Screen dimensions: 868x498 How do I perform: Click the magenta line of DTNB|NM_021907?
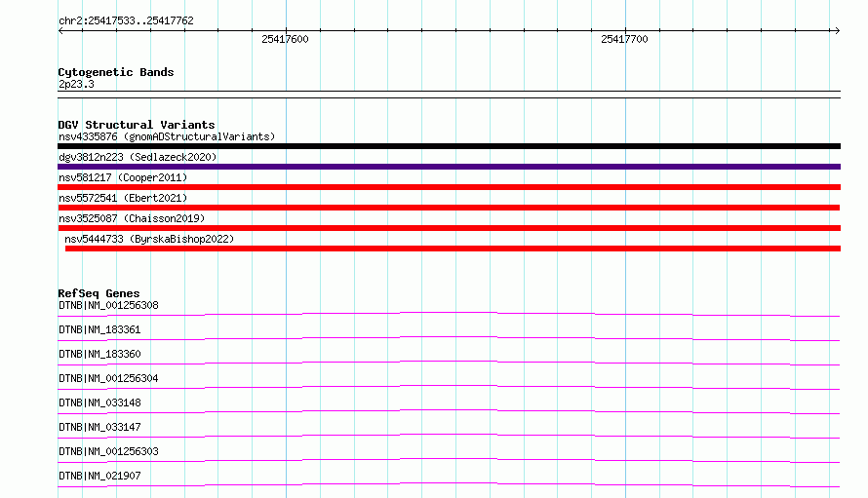[449, 484]
